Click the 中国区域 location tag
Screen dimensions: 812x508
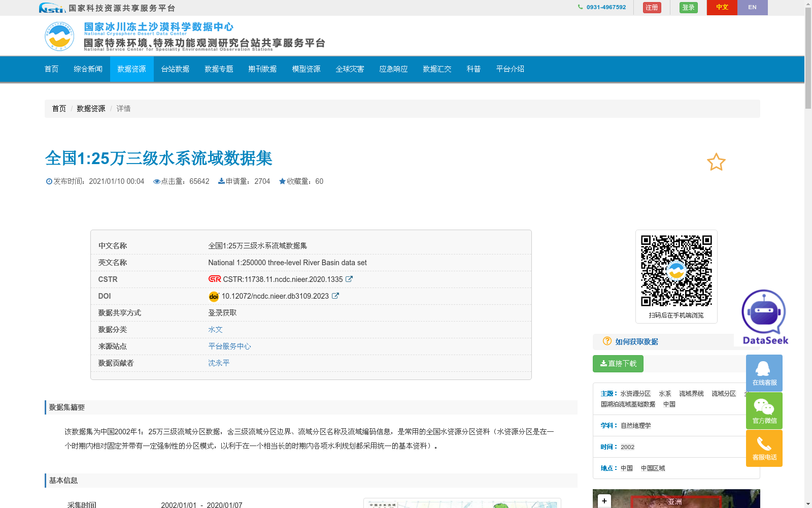pos(653,468)
